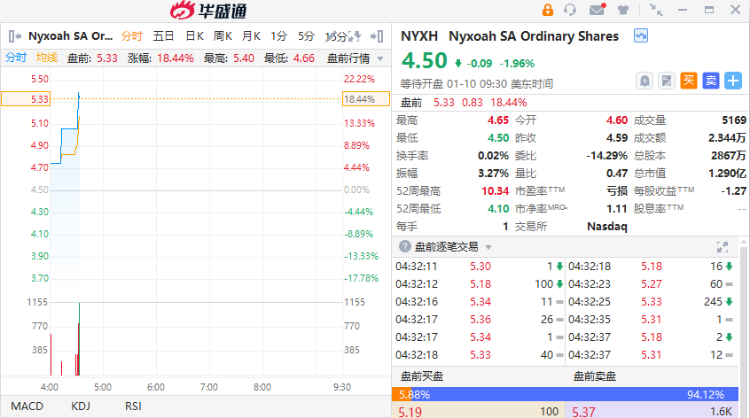
Task: Switch to 周K weekly candlestick tab
Action: 223,36
